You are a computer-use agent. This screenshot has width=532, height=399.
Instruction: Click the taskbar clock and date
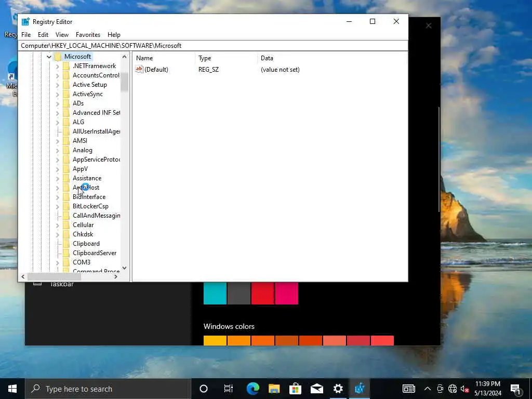(487, 389)
